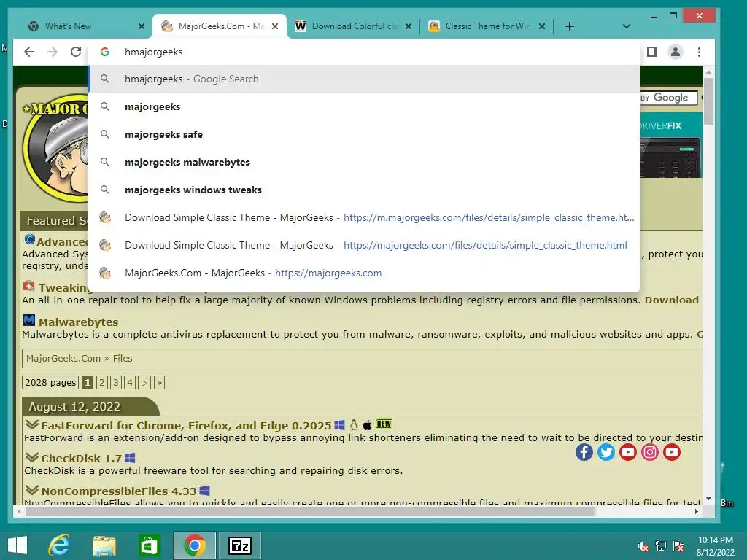The height and width of the screenshot is (560, 747).
Task: Open the FastForward for Chrome, Firefox, and Edge link
Action: [186, 426]
